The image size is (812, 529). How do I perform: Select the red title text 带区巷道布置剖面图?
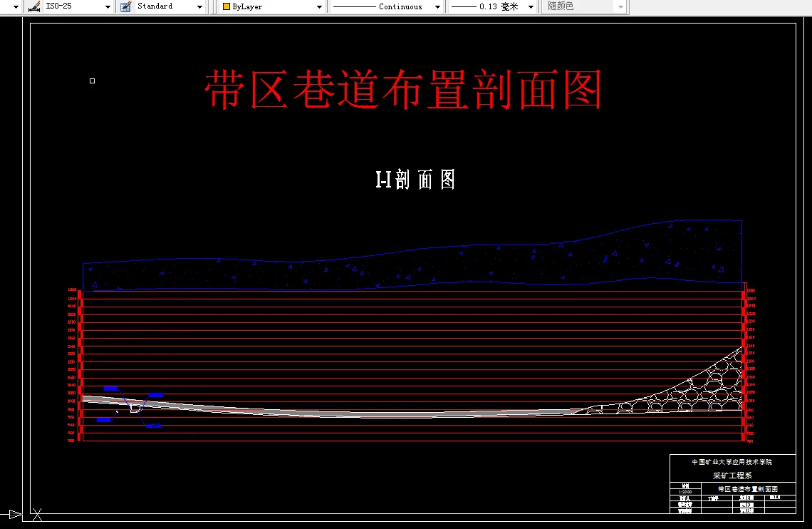coord(403,90)
